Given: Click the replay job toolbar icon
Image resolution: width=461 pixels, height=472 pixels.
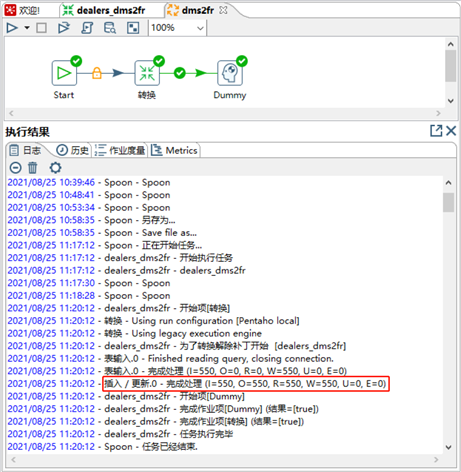Looking at the screenshot, I should pos(64,28).
